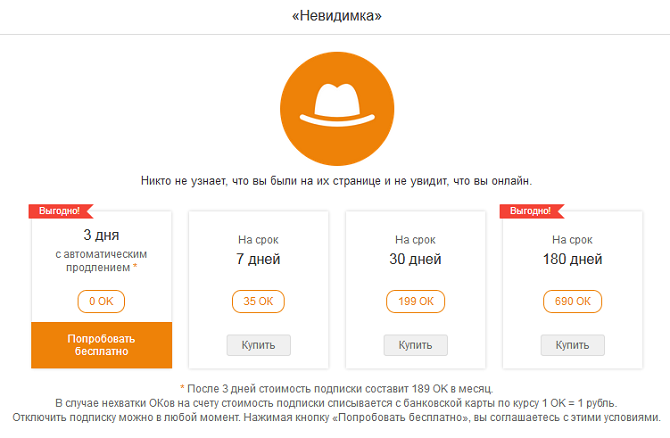This screenshot has width=670, height=438.
Task: Click the orange asterisk after «продлением»
Action: click(x=135, y=267)
